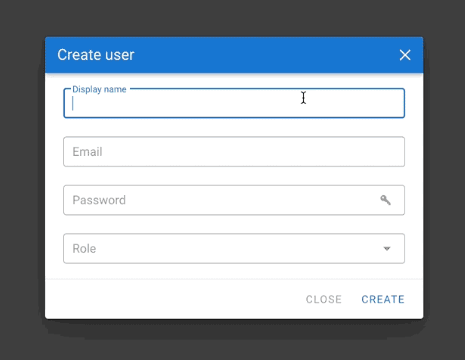Click into the Email field
Screen dimensions: 465x360
pos(234,152)
